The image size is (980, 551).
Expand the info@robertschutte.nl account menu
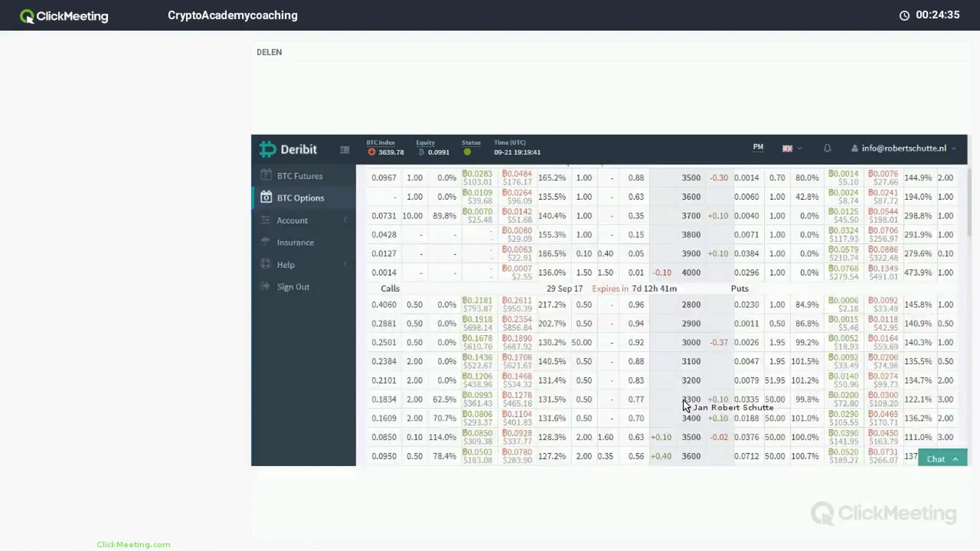click(x=903, y=148)
